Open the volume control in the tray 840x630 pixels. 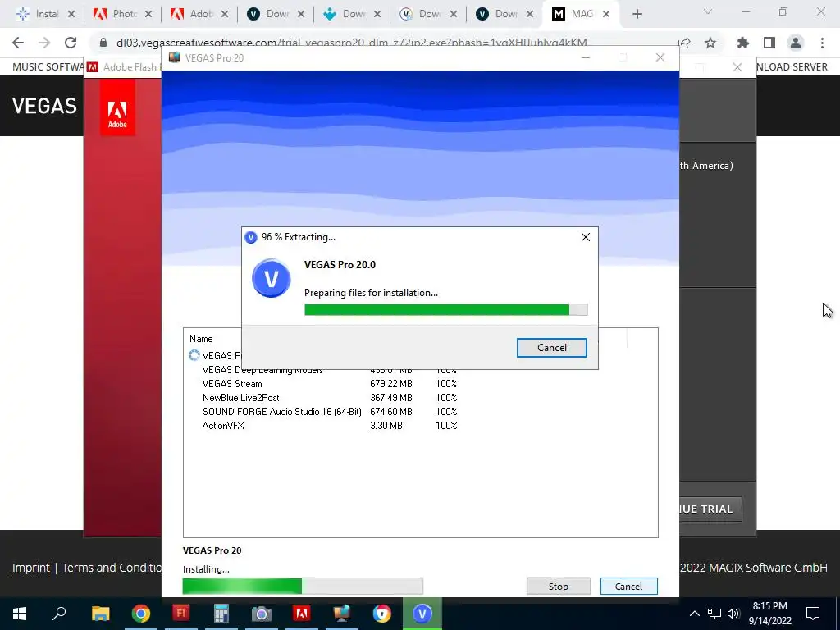click(733, 614)
